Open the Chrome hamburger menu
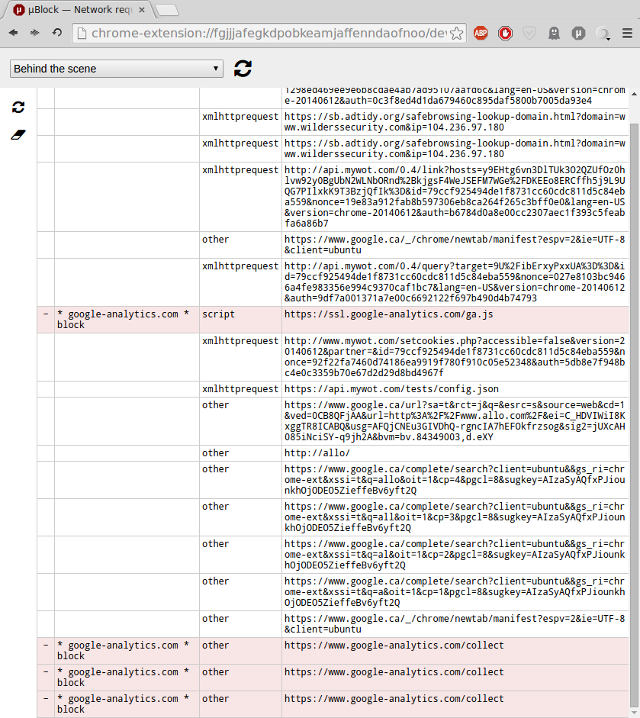The image size is (640, 718). tap(626, 33)
